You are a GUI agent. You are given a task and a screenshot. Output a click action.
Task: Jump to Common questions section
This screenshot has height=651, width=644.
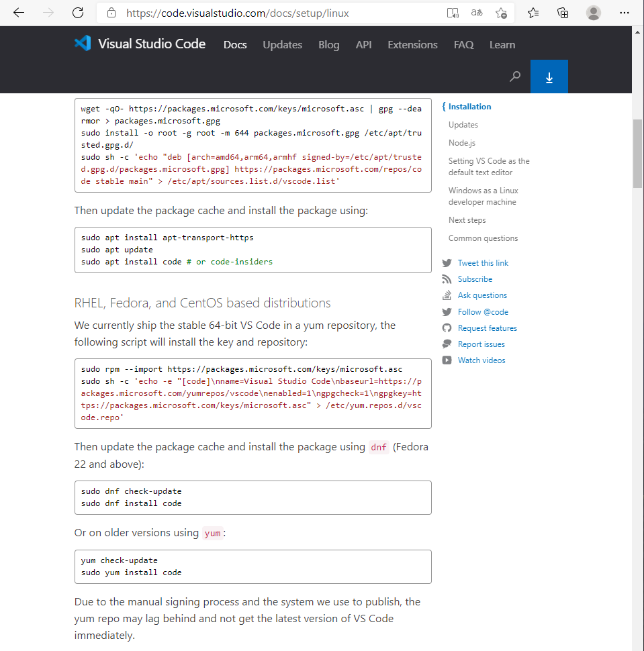(484, 238)
